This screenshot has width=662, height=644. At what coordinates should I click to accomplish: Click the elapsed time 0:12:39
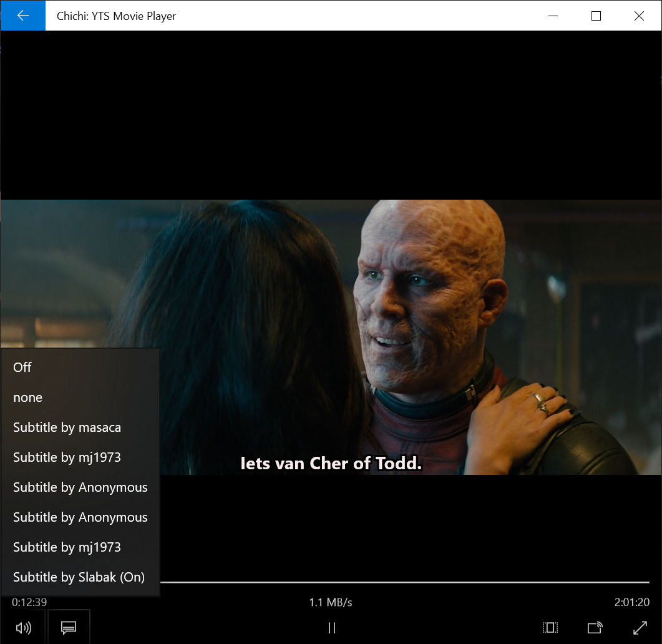(29, 602)
